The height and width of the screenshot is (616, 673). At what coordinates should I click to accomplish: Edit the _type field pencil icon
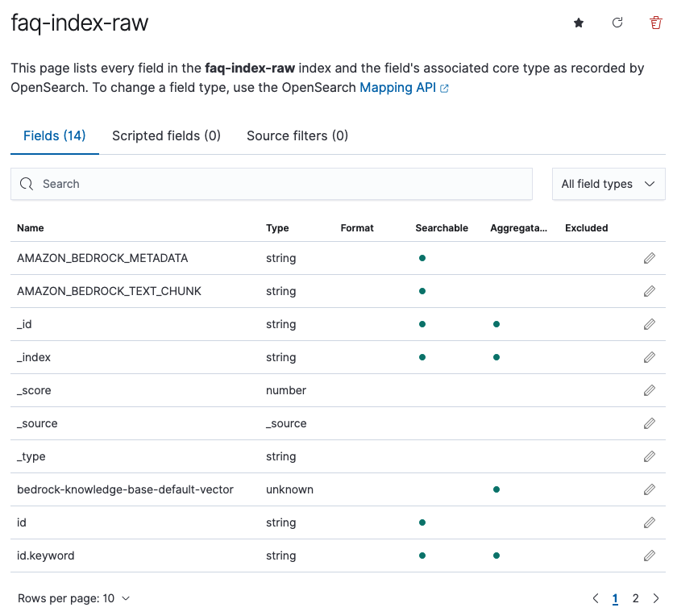pos(650,456)
